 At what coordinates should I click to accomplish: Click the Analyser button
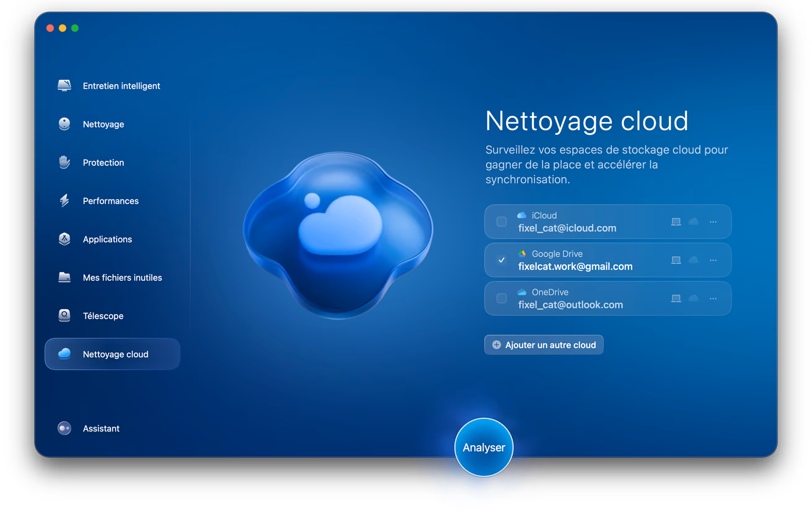point(484,447)
